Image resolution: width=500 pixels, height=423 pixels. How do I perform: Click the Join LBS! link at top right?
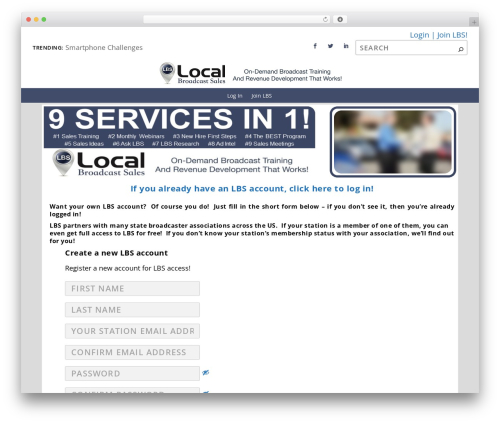[x=452, y=35]
